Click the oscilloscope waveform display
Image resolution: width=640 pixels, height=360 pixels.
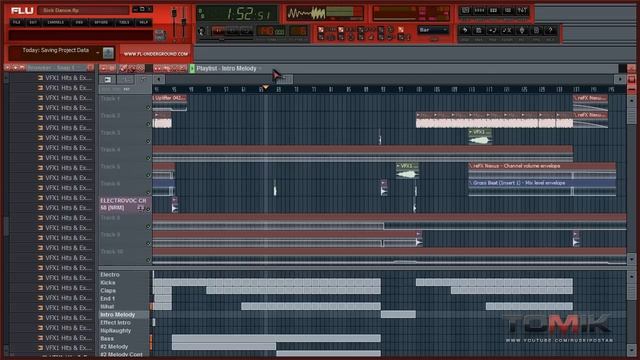[x=306, y=13]
